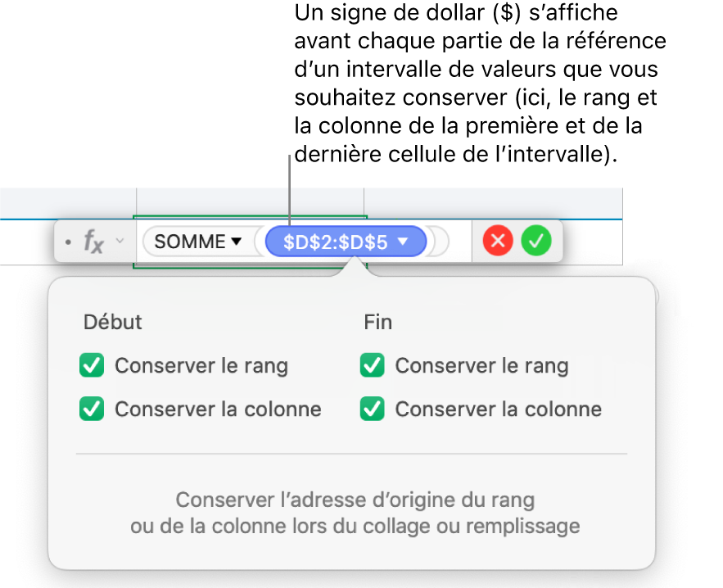The width and height of the screenshot is (723, 588).
Task: Click the Fin section heading
Action: point(377,323)
